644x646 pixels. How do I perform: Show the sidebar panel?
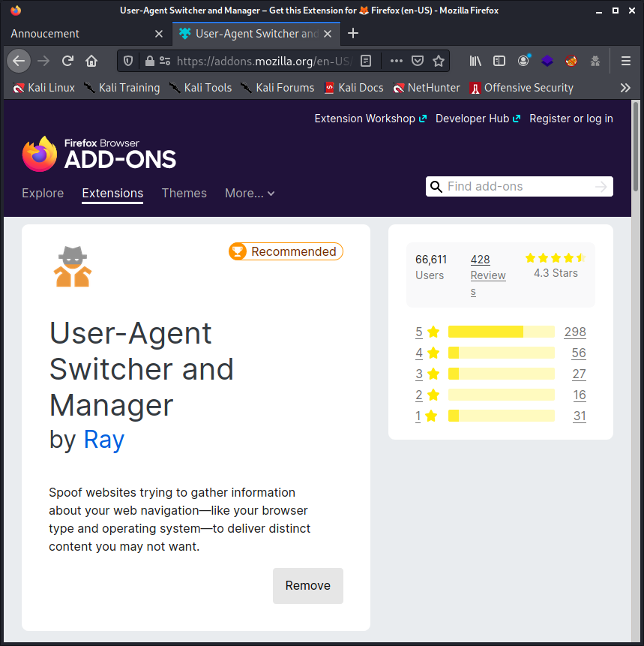pos(499,62)
